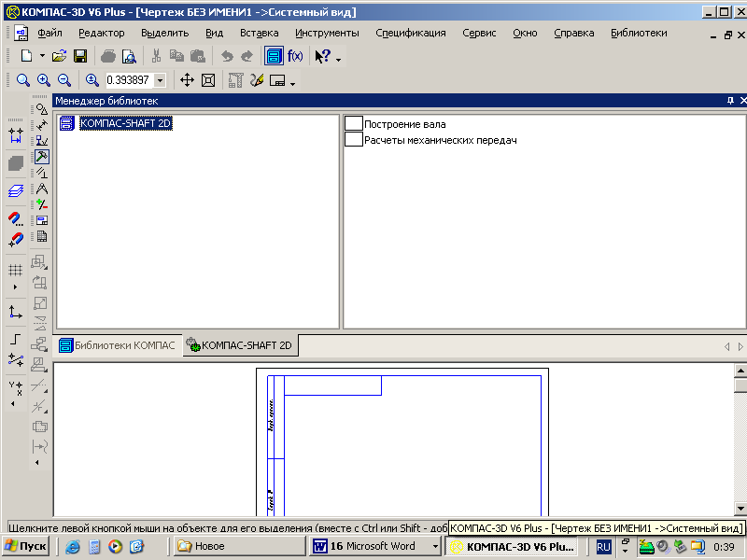Launch Windows Media Player from quick launch

115,546
